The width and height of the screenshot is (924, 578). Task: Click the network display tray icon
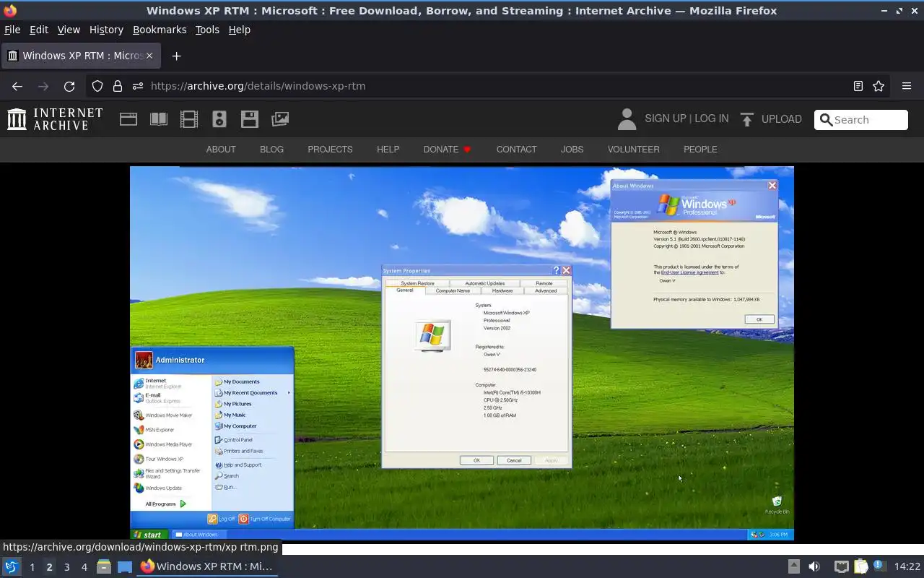tap(841, 566)
